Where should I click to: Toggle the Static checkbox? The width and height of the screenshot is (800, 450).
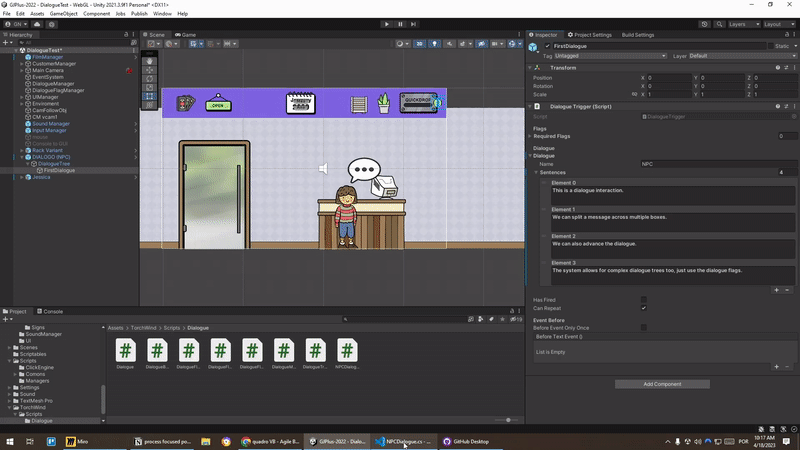[771, 46]
